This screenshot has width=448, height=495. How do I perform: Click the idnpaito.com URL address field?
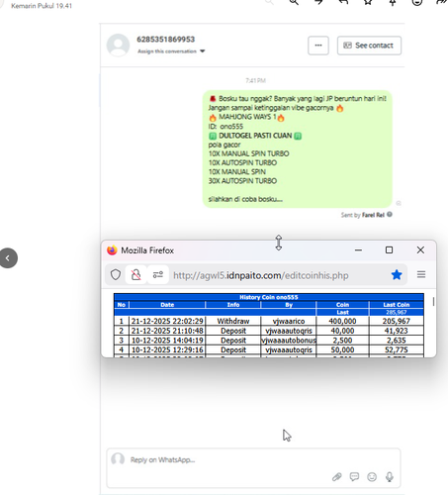261,275
